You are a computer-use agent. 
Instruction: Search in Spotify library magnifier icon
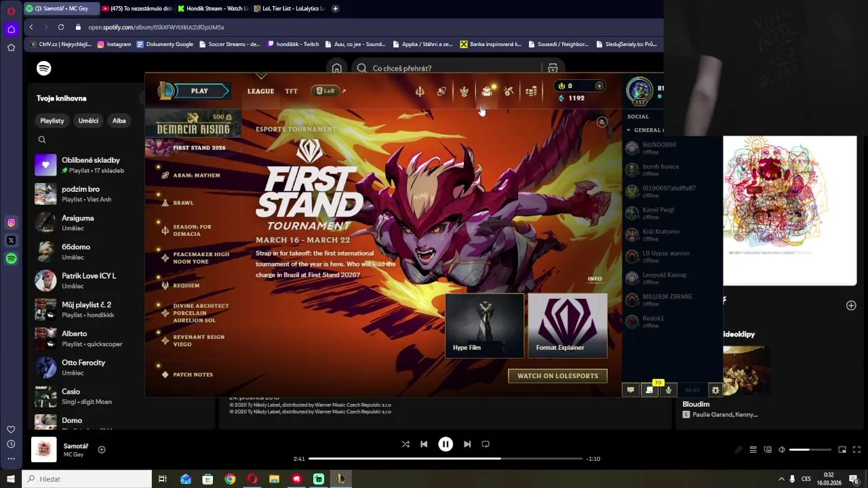click(42, 140)
